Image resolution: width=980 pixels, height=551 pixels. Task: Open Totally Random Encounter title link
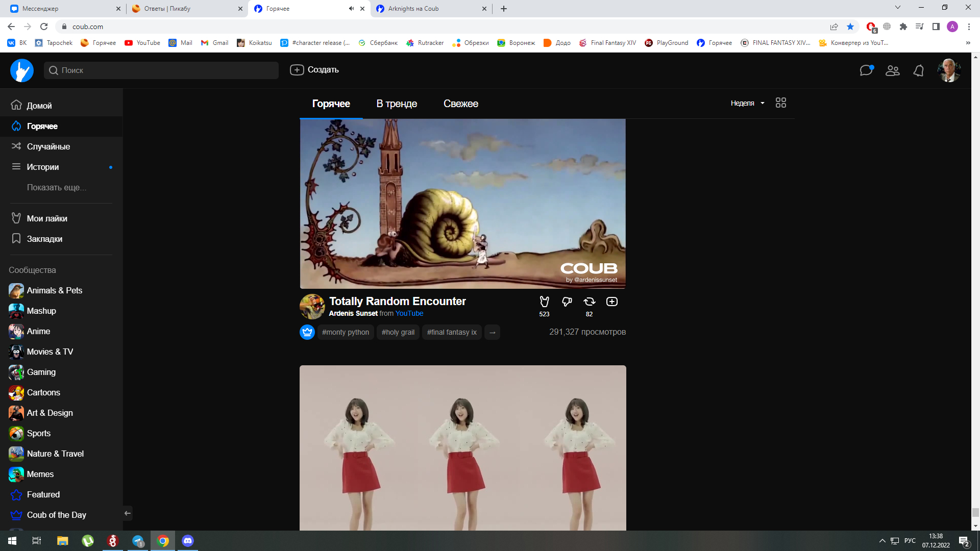click(x=398, y=301)
